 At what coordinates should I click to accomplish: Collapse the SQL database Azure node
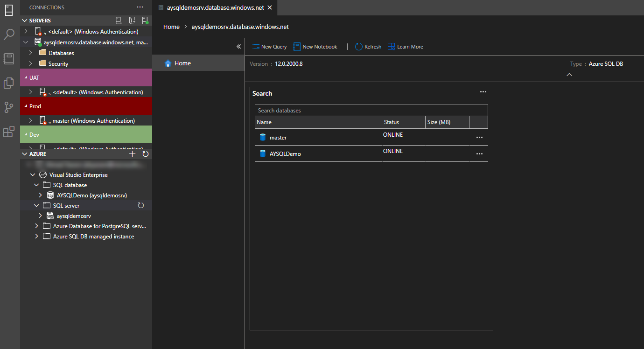(x=36, y=185)
